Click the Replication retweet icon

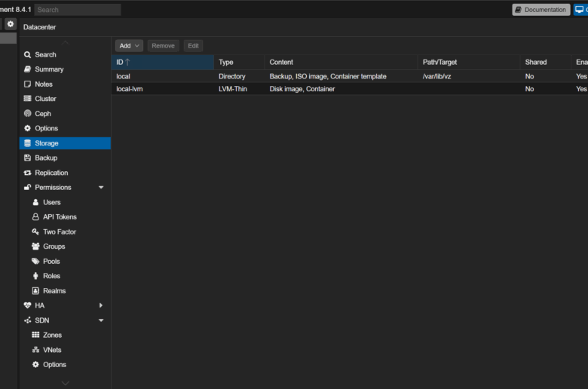[x=27, y=173]
